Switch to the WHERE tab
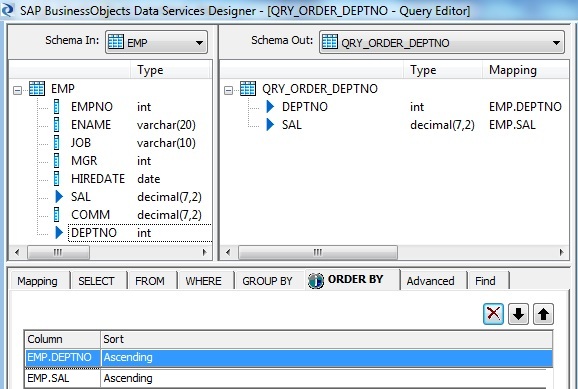Screen dimensions: 578x389 point(203,281)
